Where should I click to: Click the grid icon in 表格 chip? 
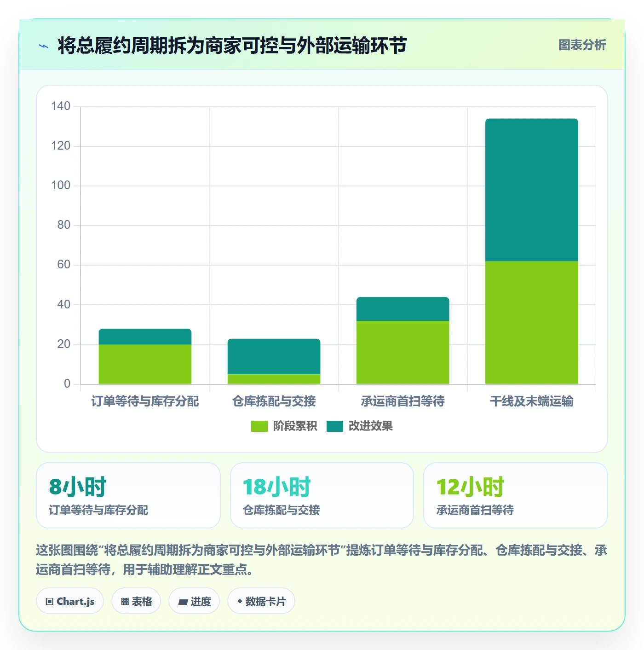click(125, 602)
